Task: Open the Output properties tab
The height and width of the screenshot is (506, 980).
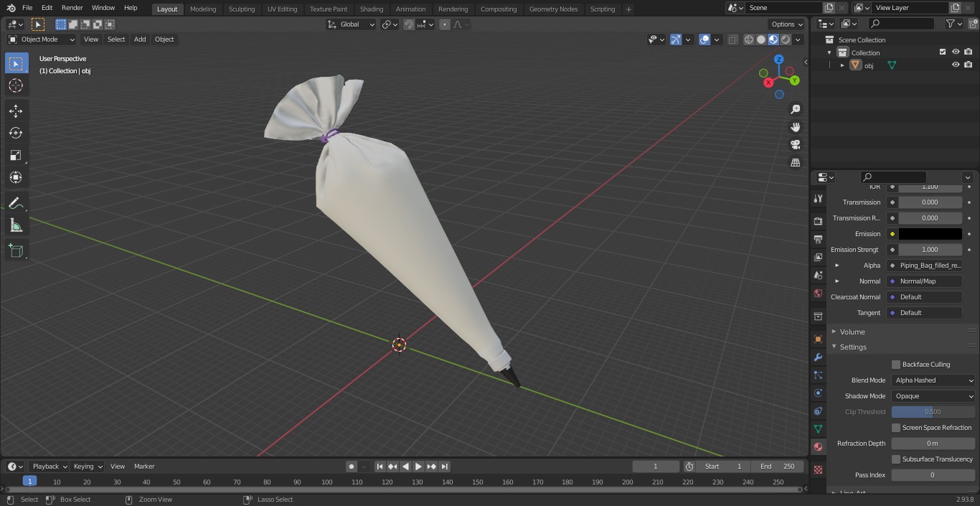Action: 818,239
